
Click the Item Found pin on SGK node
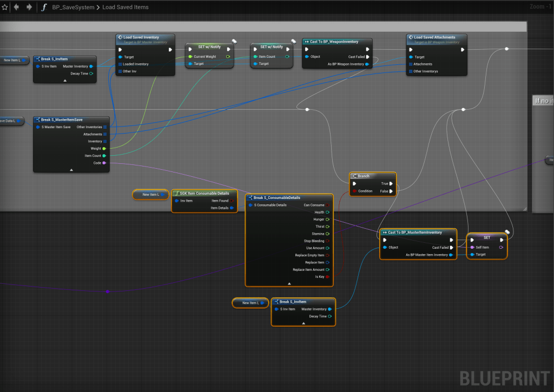click(232, 201)
